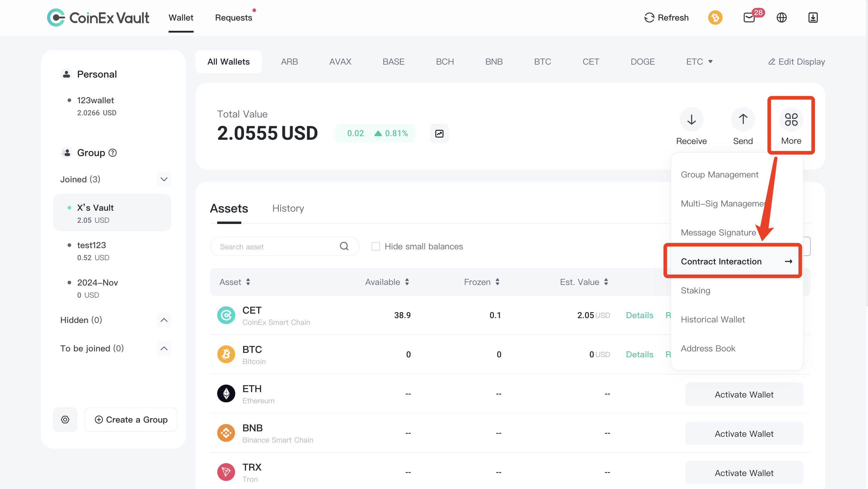868x489 pixels.
Task: Click the Group help question icon
Action: (x=112, y=153)
